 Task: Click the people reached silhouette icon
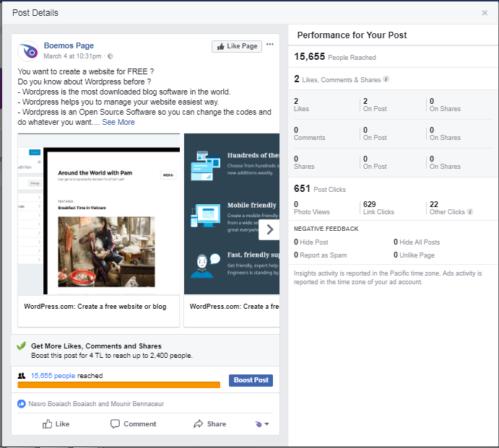tap(22, 376)
